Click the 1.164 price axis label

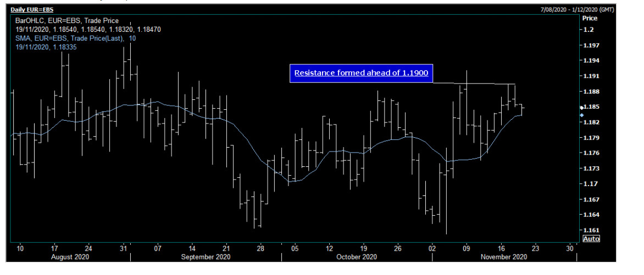[x=591, y=215]
